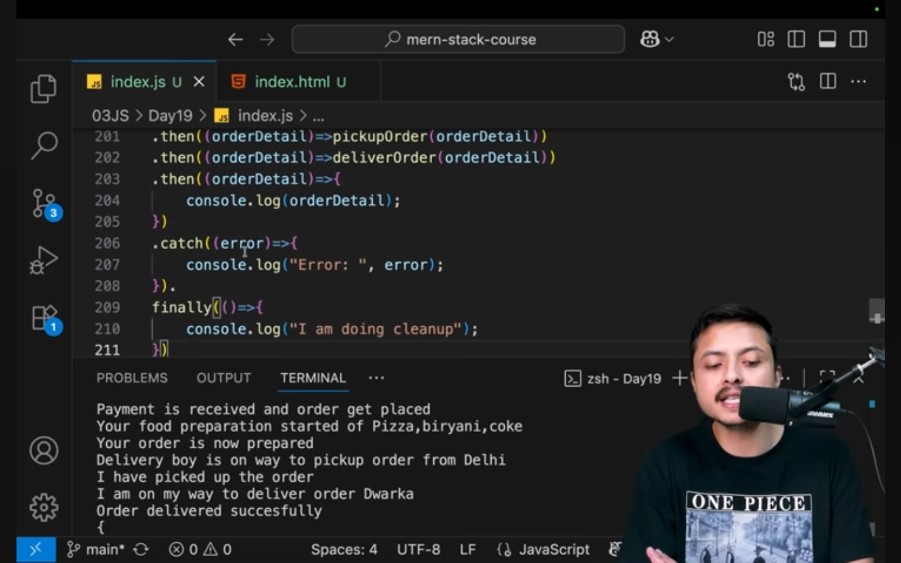
Task: Toggle the primary side bar
Action: (x=796, y=39)
